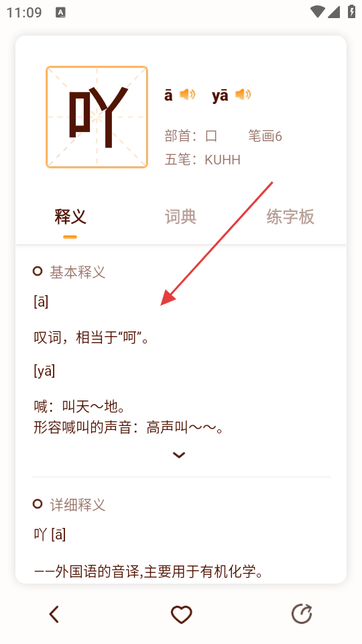Tap the 详细释义 section heading

coord(78,504)
